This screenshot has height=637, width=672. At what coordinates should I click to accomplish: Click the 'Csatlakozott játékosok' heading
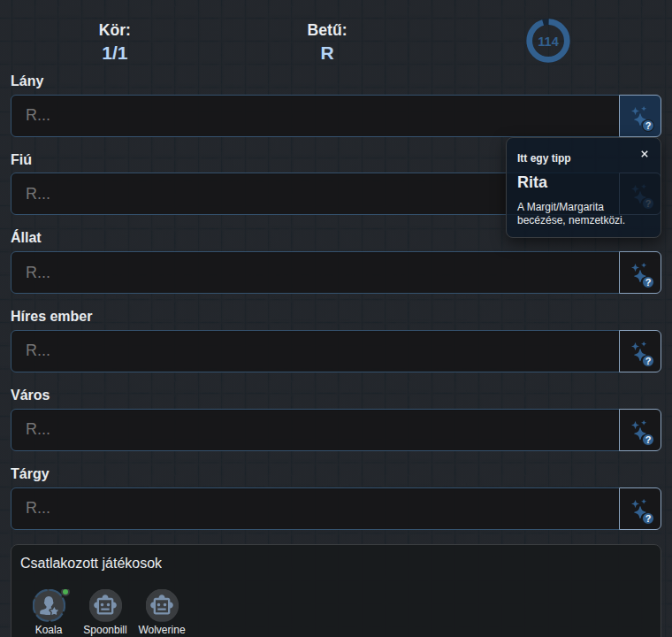(91, 564)
